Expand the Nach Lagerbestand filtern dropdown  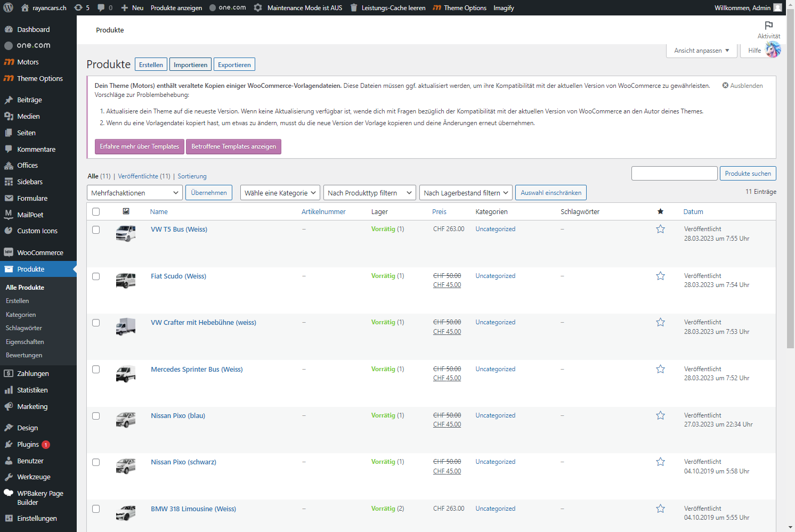[x=466, y=193]
